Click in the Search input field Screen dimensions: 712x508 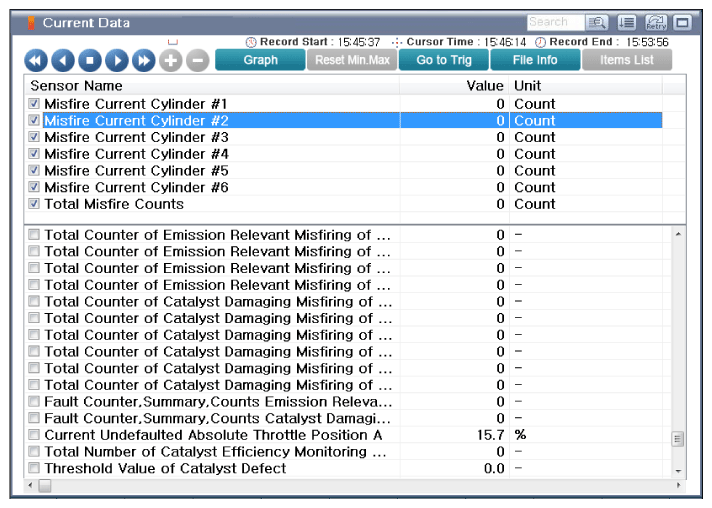553,22
